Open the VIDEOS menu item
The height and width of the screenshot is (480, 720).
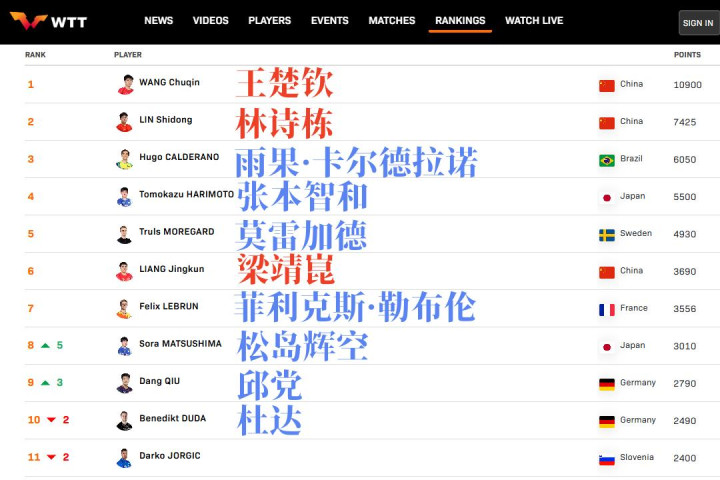pos(210,21)
